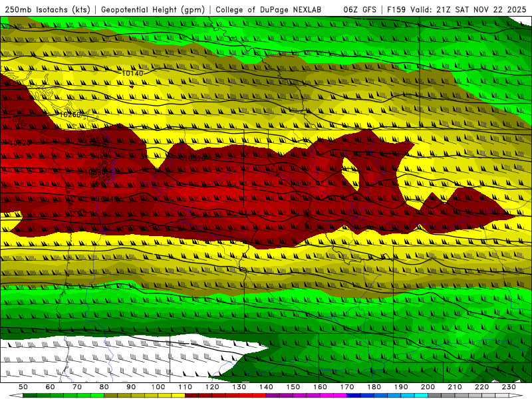Click 'F159 Valid: 21Z SAT NOV 22 2025'
Image resolution: width=532 pixels, height=399 pixels.
pos(457,9)
